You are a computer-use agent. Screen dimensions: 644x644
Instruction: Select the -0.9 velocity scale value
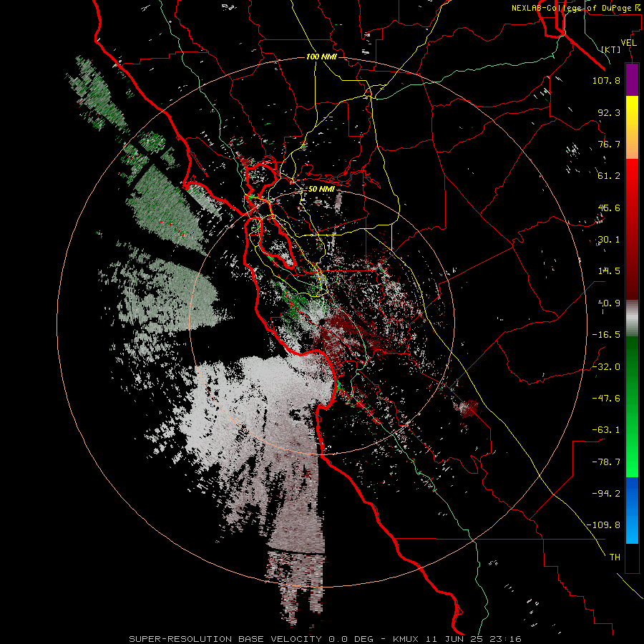tap(609, 303)
